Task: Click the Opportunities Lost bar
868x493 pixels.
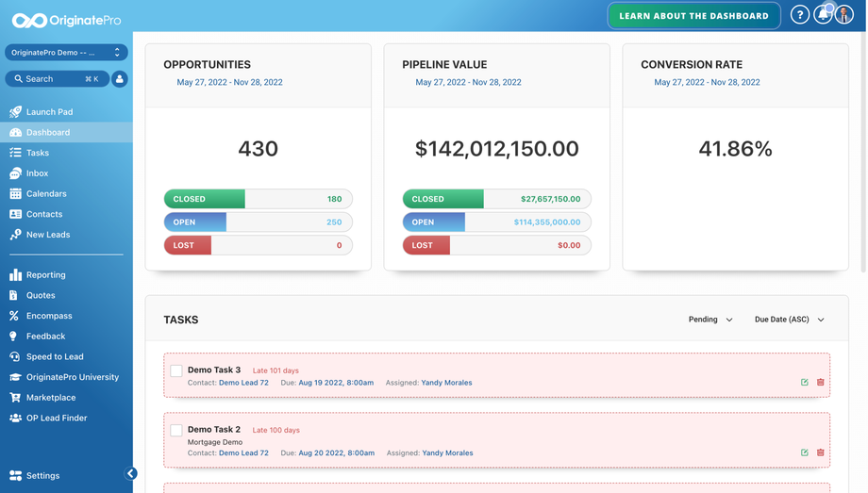Action: point(258,246)
